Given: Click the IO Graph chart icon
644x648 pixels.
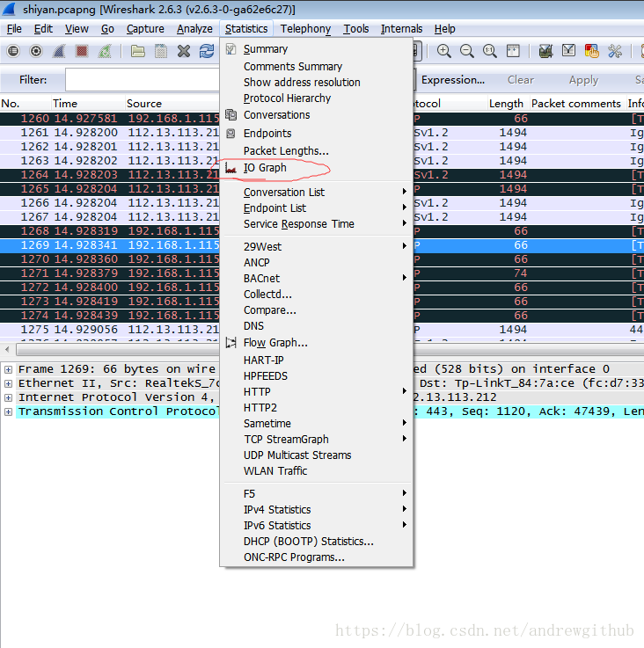Looking at the screenshot, I should [231, 168].
